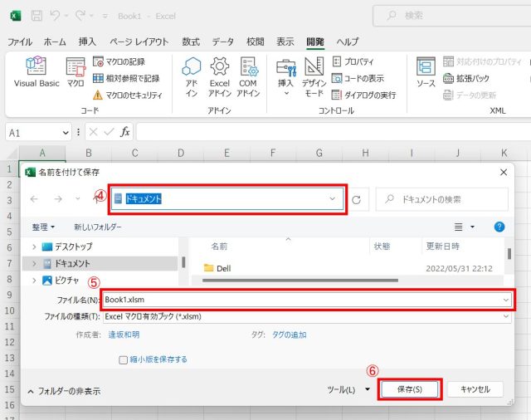The image size is (531, 420).
Task: Click the XML Source icon
Action: [426, 73]
